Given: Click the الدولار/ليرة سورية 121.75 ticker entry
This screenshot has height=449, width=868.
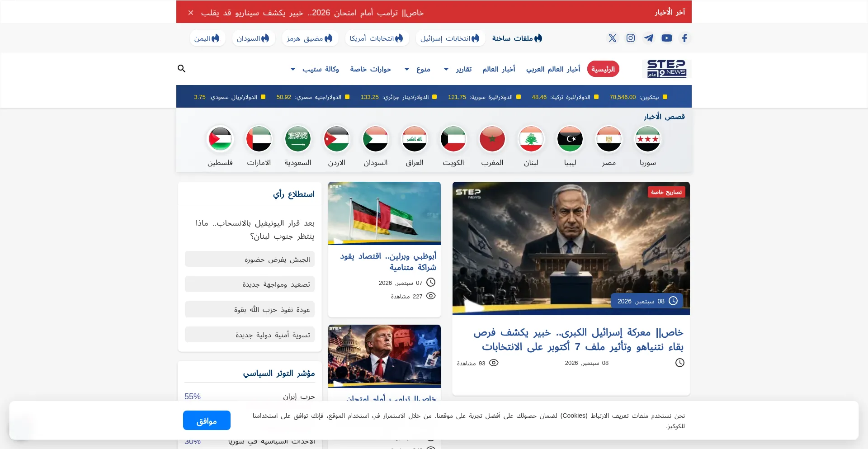Looking at the screenshot, I should (484, 97).
